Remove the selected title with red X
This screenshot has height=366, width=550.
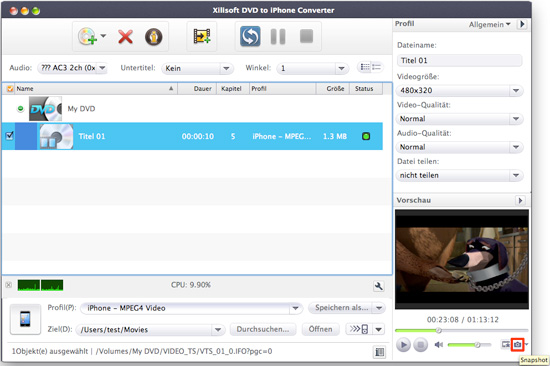125,36
